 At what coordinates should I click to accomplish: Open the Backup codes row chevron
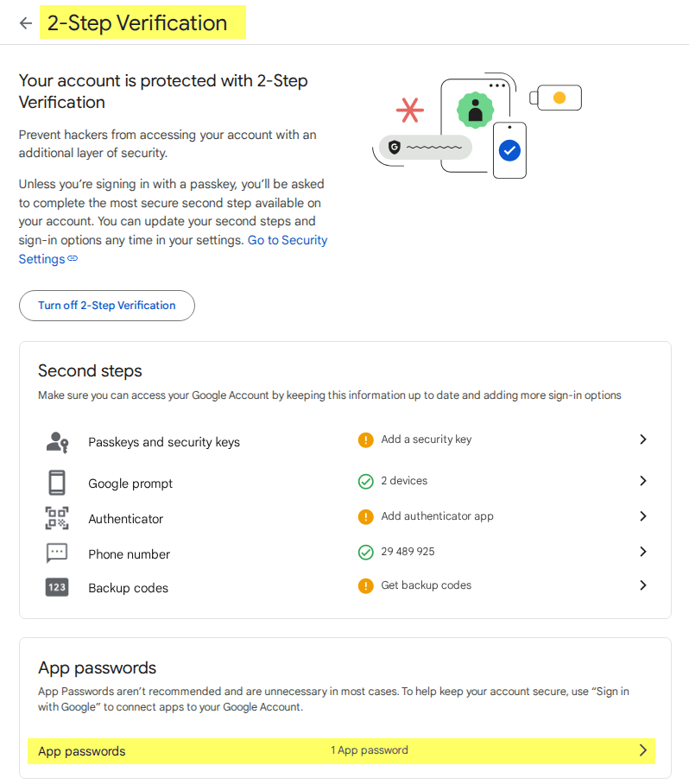point(642,585)
